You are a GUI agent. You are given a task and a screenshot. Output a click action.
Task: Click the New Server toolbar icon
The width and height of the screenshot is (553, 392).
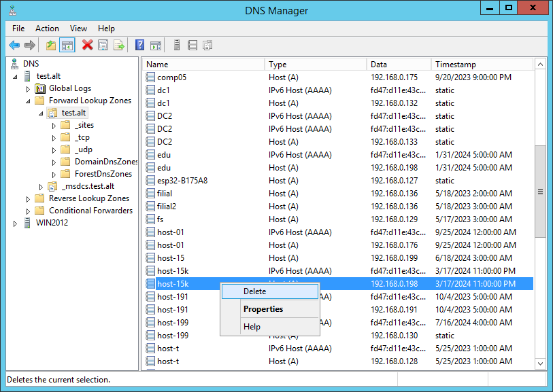point(176,46)
